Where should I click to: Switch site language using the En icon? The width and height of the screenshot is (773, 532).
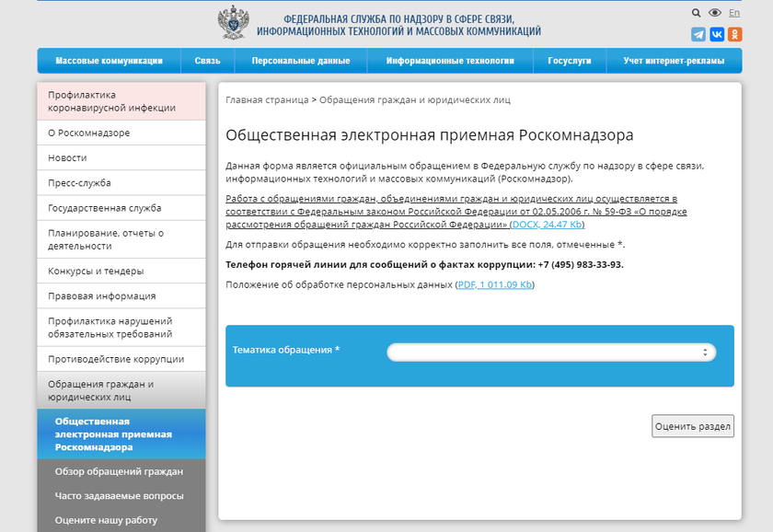click(734, 14)
